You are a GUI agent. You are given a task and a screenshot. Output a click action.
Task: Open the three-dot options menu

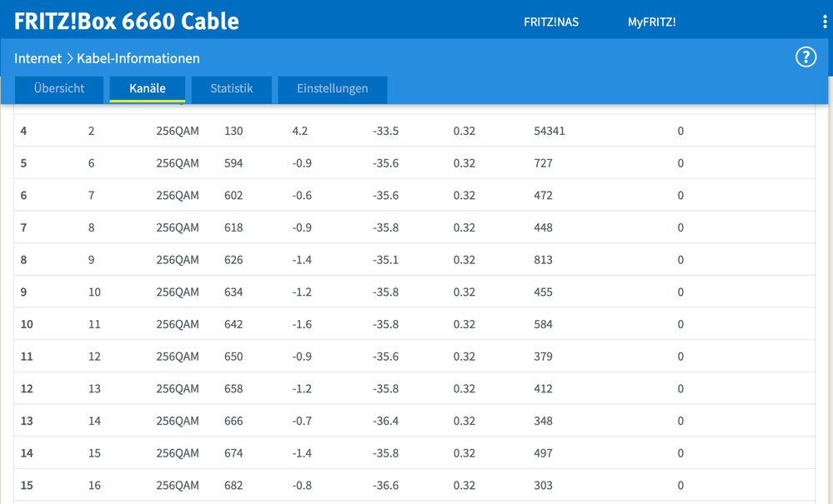point(825,22)
